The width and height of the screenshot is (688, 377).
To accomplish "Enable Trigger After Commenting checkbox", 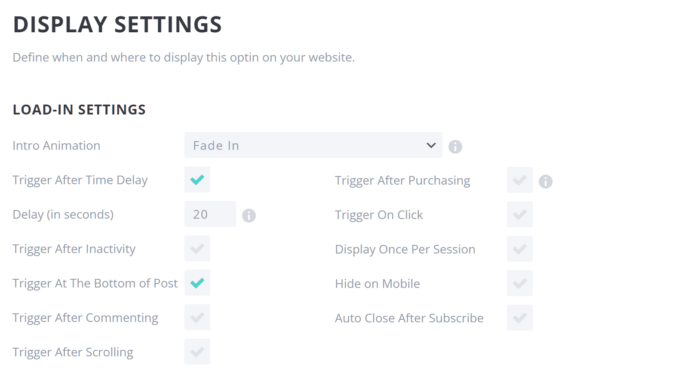I will pos(197,317).
